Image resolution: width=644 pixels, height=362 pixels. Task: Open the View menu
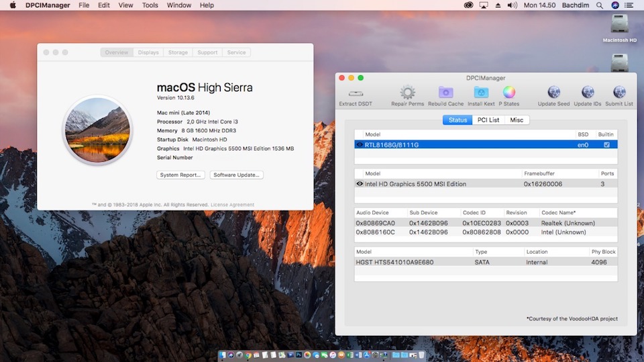point(125,5)
